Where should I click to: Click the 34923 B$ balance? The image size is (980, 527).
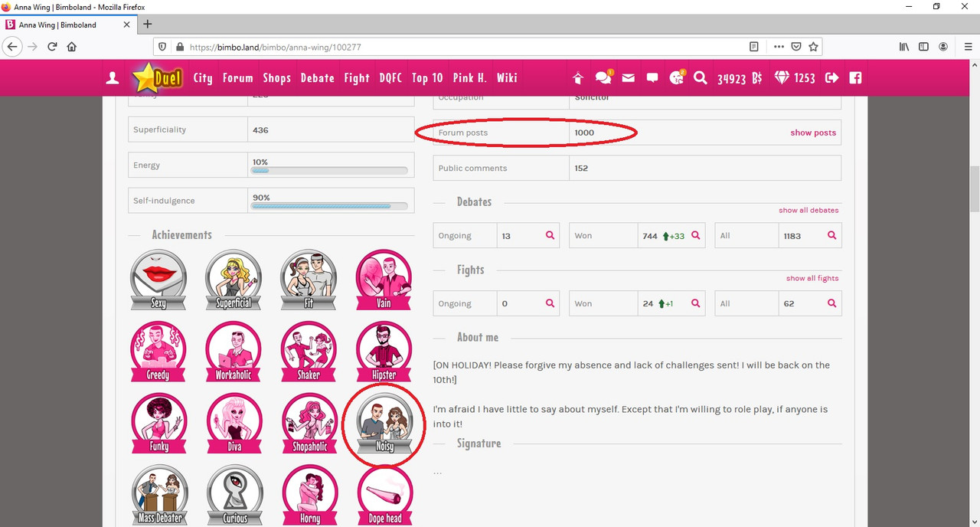[740, 78]
